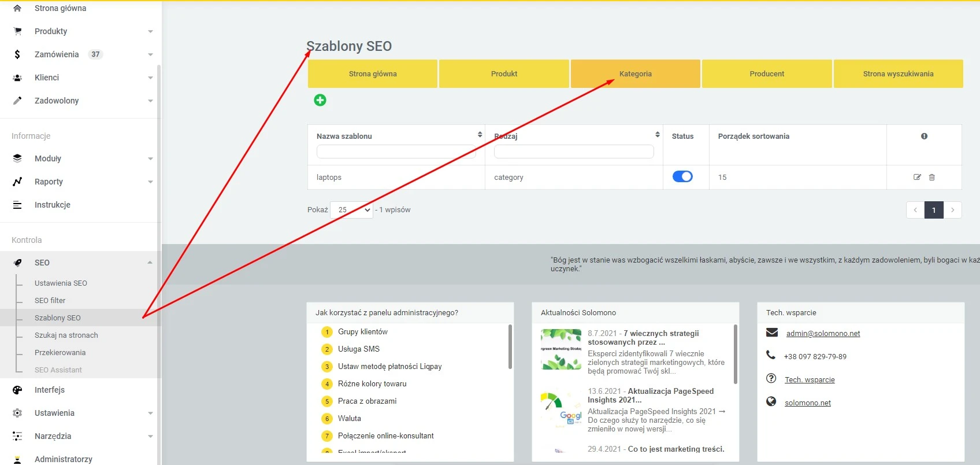Sort table by Nazwa szablonu column
Image resolution: width=980 pixels, height=465 pixels.
(480, 135)
